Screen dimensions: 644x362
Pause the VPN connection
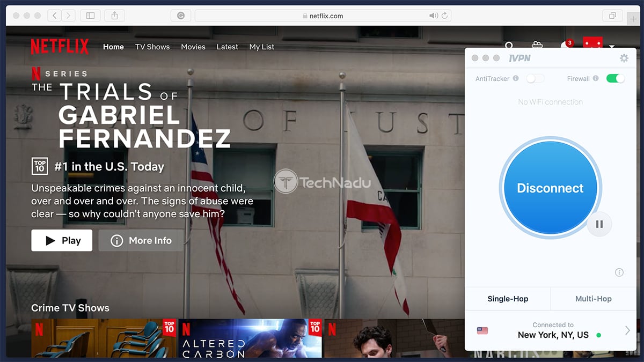(x=599, y=224)
